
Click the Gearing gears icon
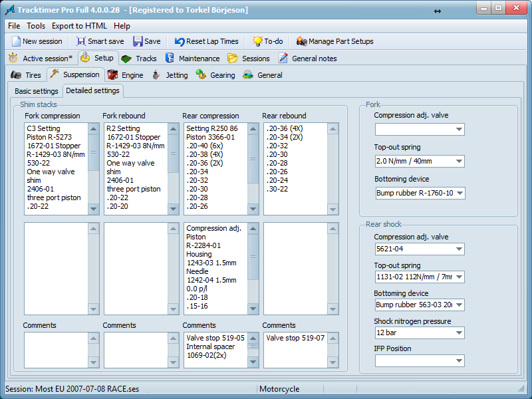tap(201, 74)
